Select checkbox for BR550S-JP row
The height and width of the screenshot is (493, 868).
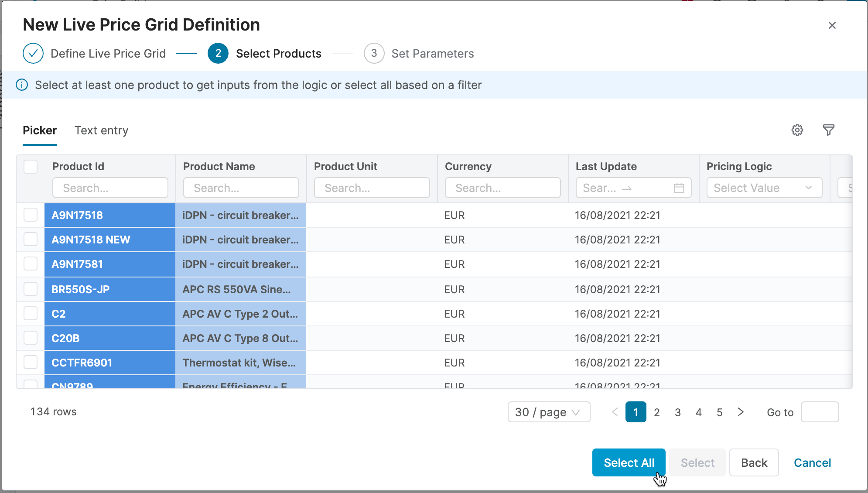click(31, 289)
